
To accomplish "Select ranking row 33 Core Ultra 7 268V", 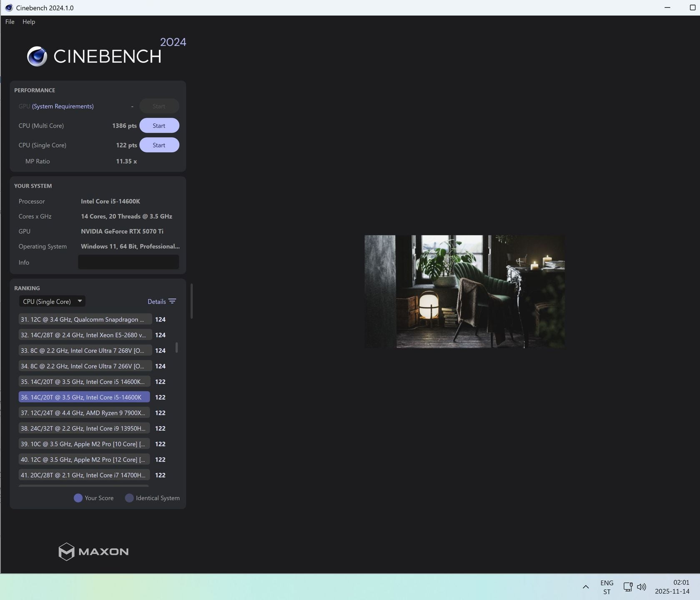I will (x=85, y=350).
